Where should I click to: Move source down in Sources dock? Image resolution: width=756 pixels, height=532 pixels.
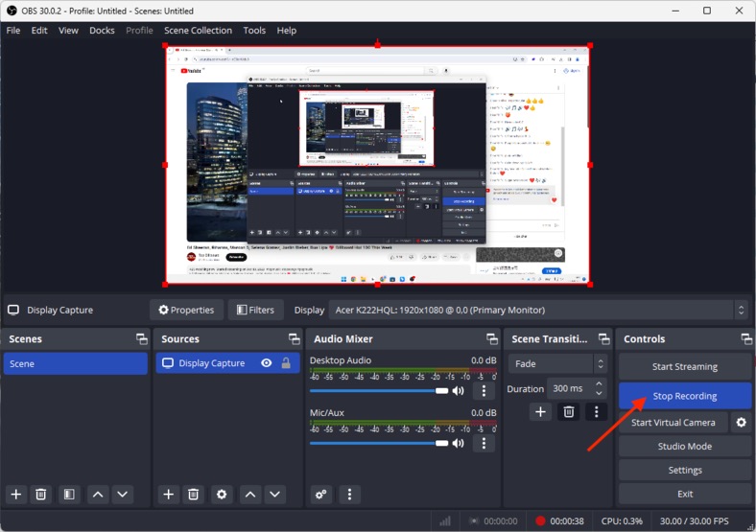[x=274, y=495]
